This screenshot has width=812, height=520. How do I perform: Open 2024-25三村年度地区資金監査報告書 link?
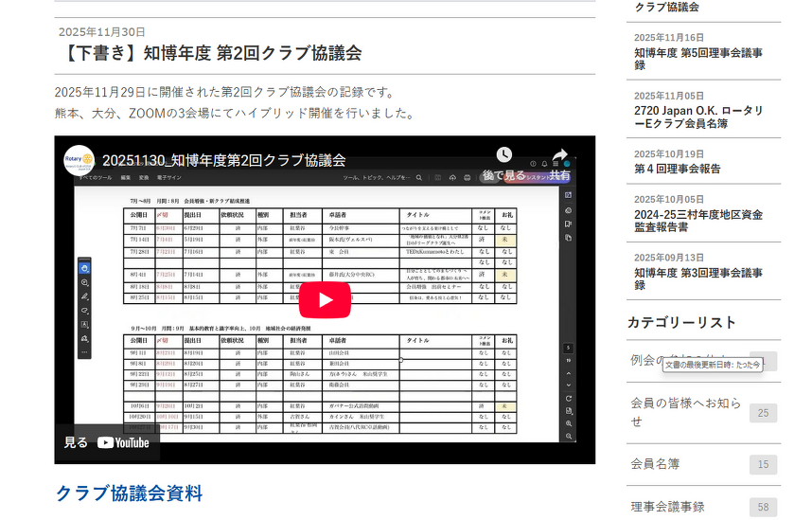[697, 221]
